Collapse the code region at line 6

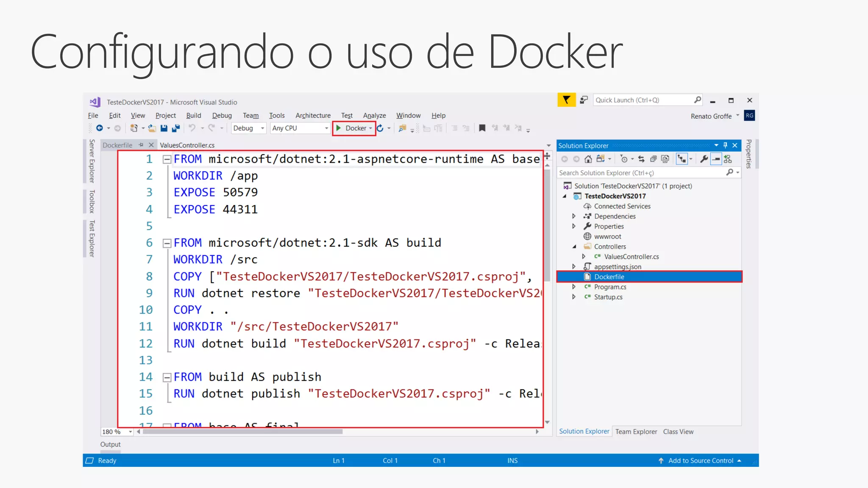(167, 243)
